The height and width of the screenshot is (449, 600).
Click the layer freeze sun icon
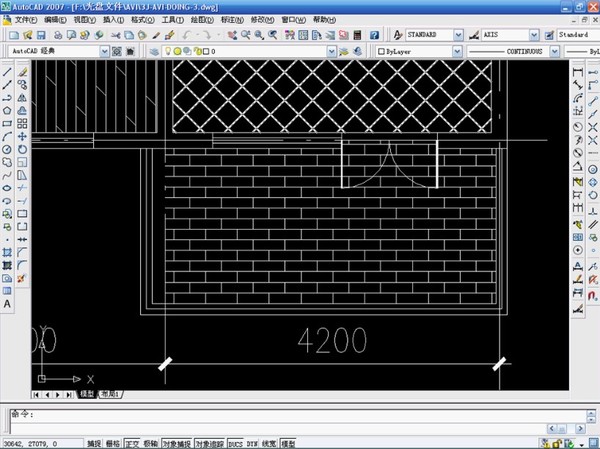[x=177, y=51]
